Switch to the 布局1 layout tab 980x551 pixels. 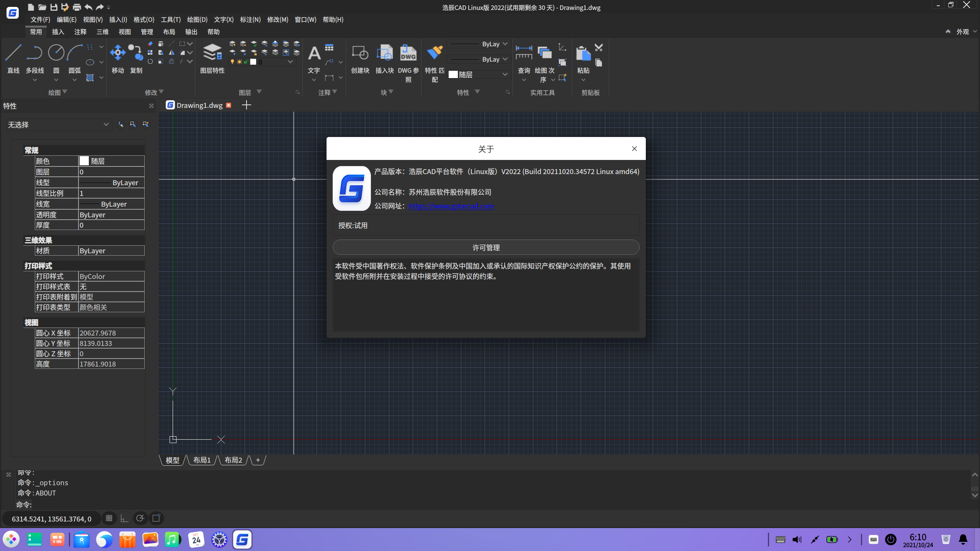(x=202, y=460)
